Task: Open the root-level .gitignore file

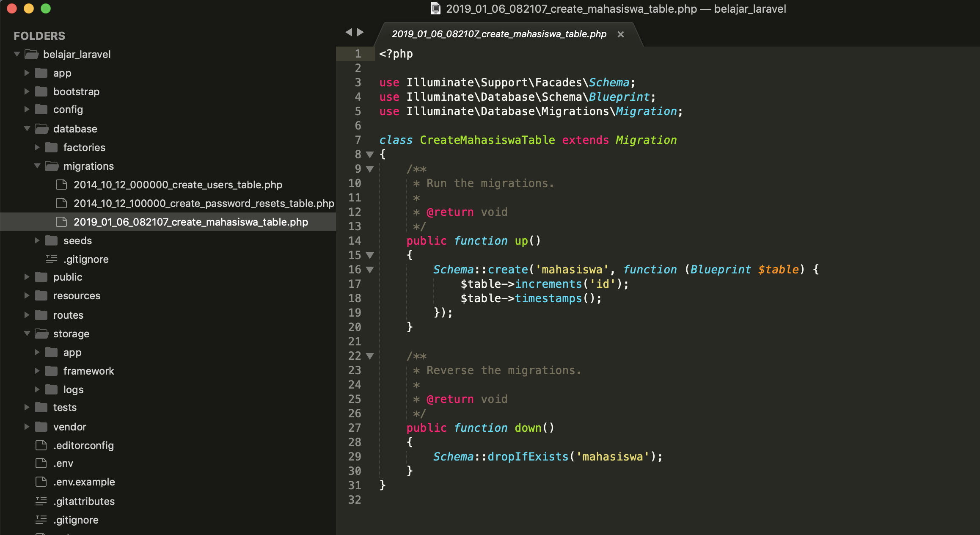Action: pos(76,520)
